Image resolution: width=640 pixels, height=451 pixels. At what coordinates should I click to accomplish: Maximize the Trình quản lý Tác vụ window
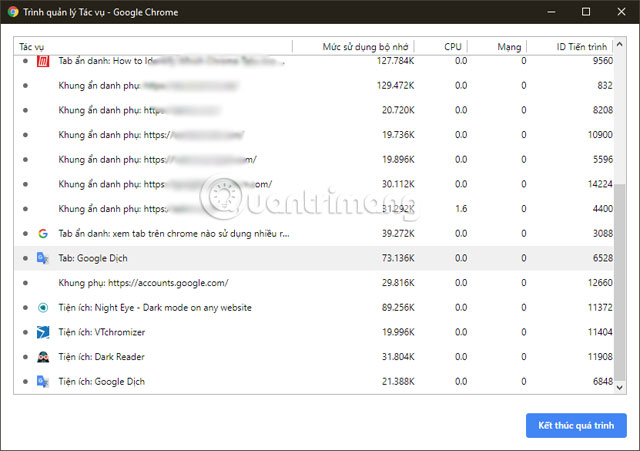tap(586, 12)
